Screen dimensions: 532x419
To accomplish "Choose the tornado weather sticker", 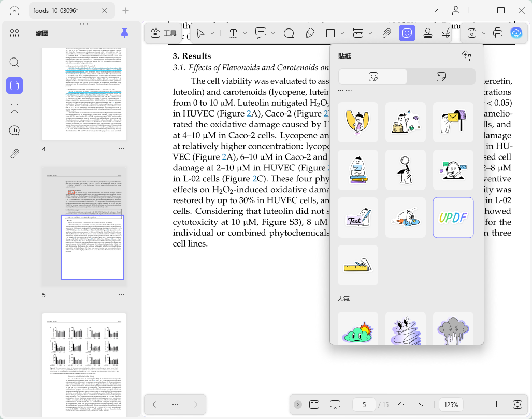I will point(406,328).
